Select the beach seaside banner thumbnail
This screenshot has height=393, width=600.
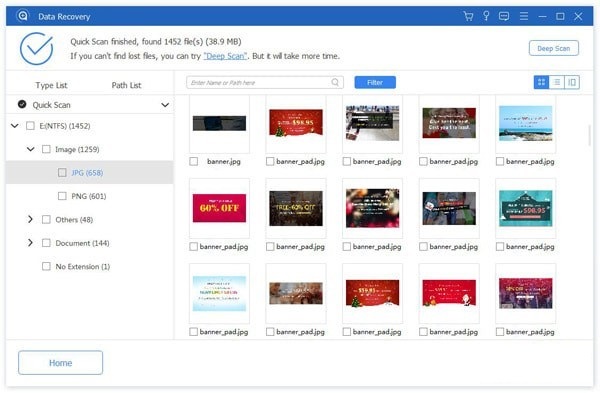click(525, 124)
